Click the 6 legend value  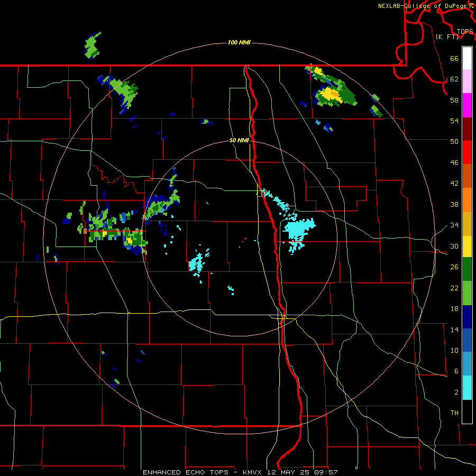(x=456, y=371)
